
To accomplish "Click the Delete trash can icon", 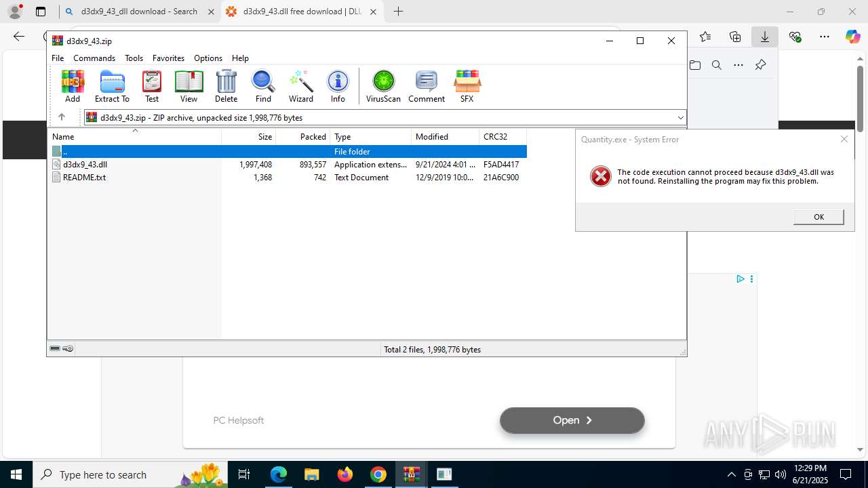I will [x=226, y=86].
